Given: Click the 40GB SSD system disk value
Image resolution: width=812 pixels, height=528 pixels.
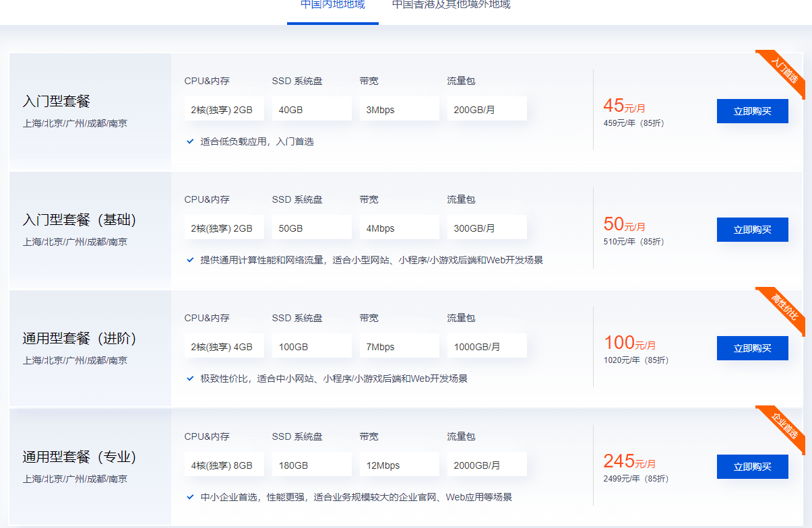Looking at the screenshot, I should [x=311, y=109].
